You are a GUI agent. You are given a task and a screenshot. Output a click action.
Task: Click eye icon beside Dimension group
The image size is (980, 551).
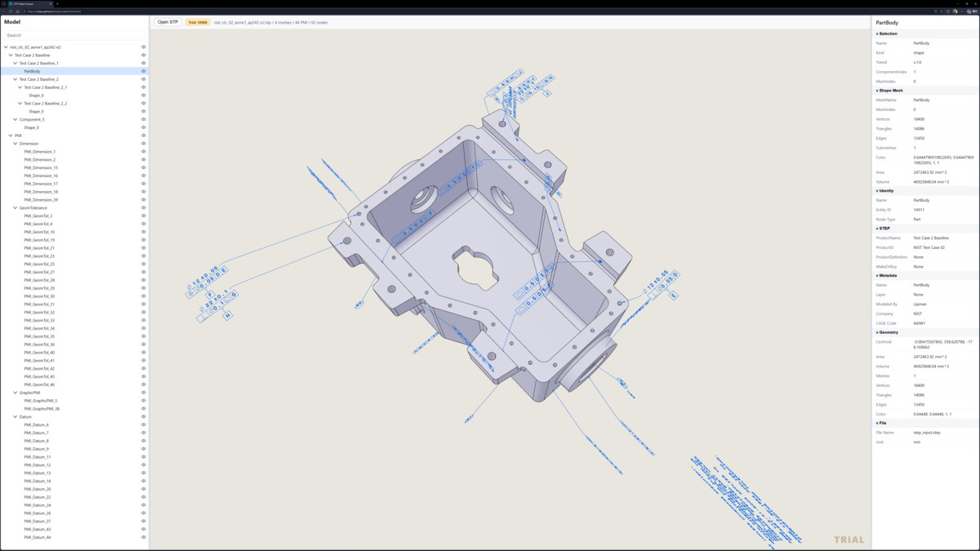pos(144,144)
